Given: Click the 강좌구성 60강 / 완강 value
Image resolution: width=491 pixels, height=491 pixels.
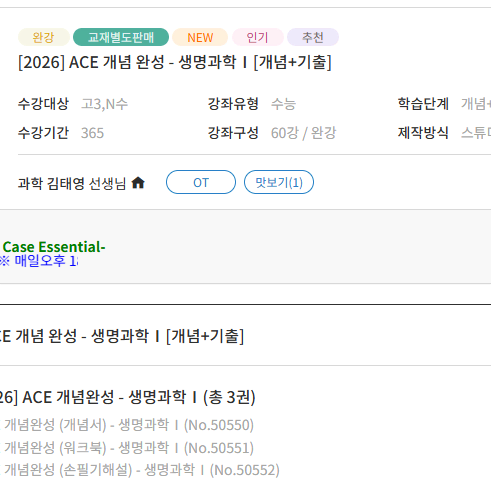Looking at the screenshot, I should coord(304,133).
